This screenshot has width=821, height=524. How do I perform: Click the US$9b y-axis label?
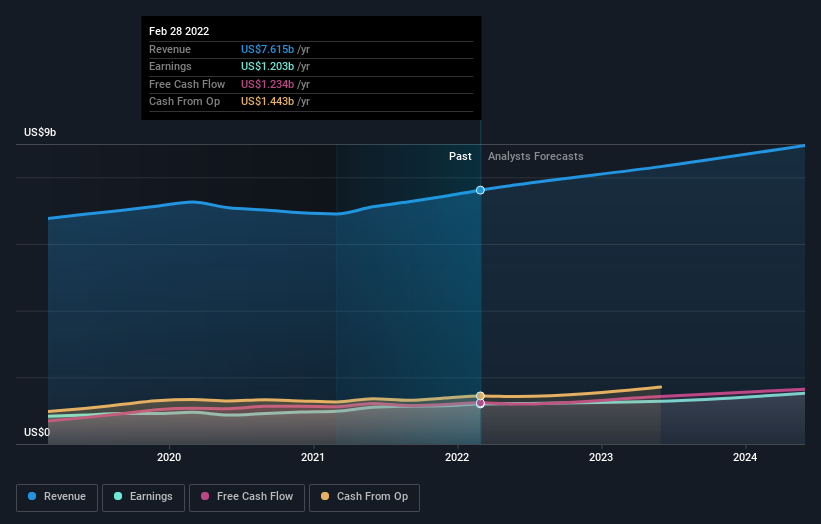pos(40,132)
